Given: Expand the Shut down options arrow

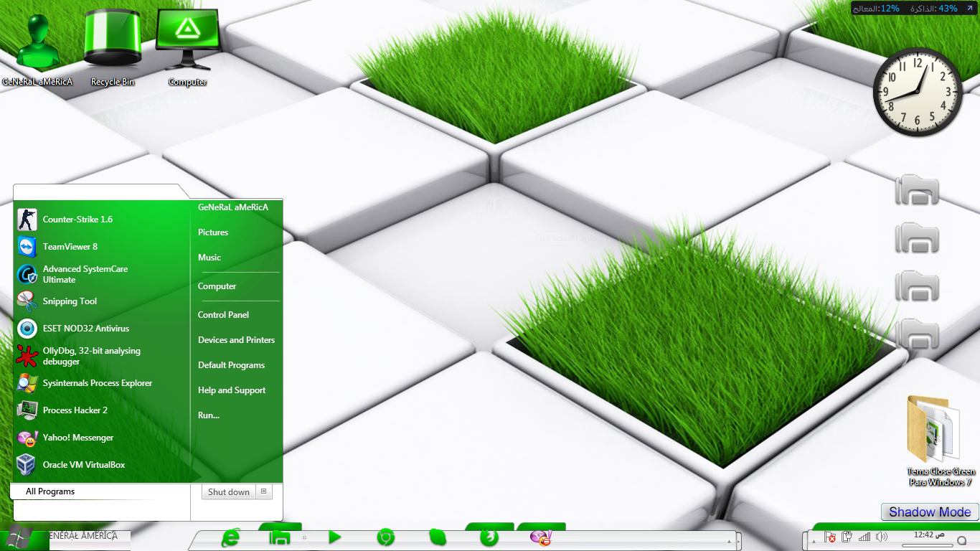Looking at the screenshot, I should pos(264,491).
